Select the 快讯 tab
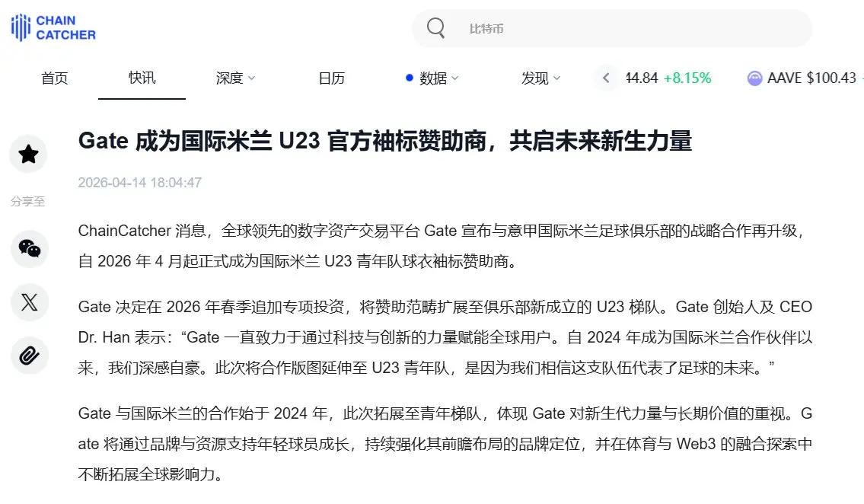The height and width of the screenshot is (504, 864). click(142, 78)
